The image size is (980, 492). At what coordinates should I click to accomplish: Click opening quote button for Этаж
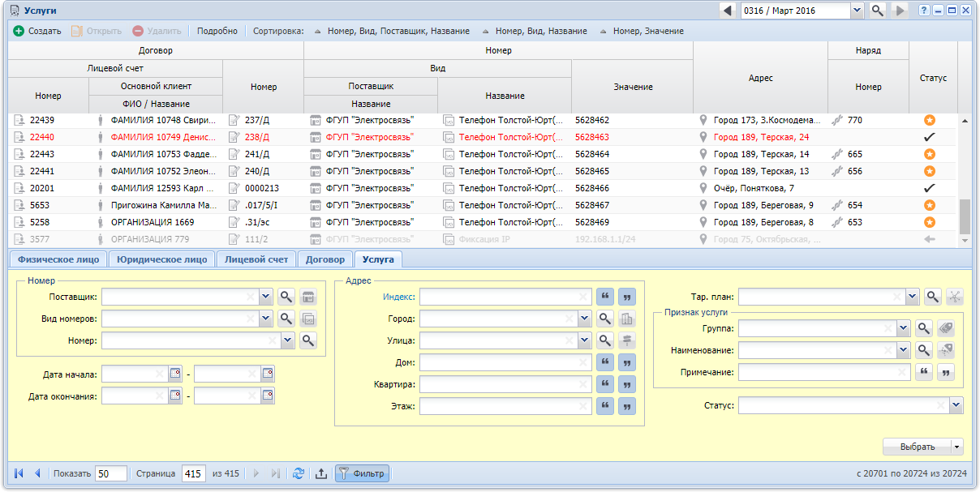point(604,407)
